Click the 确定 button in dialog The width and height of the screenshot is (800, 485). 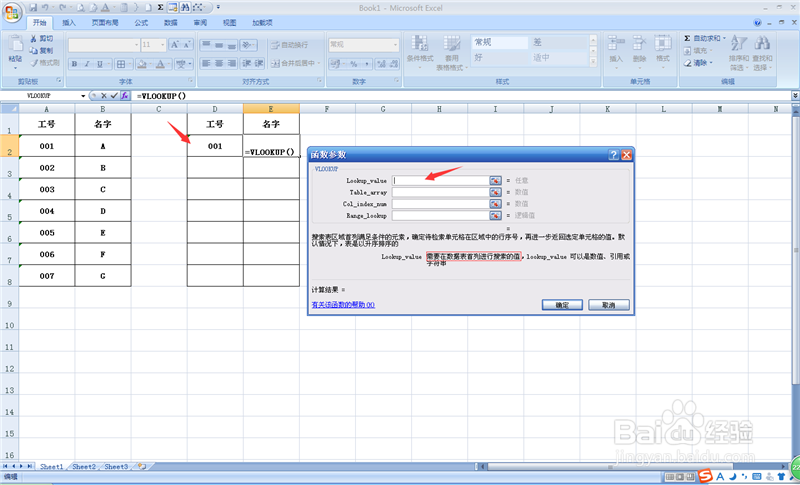tap(562, 305)
